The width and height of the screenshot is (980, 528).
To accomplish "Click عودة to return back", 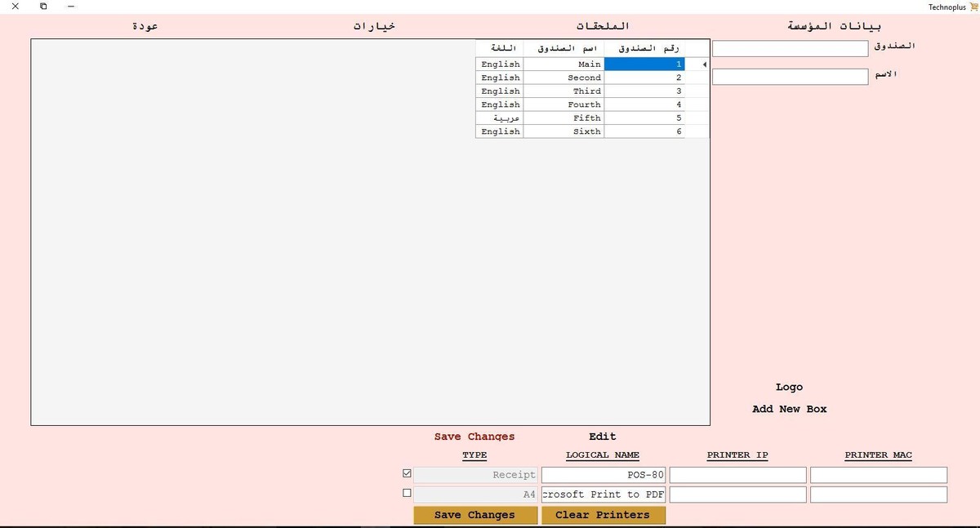I will [147, 25].
